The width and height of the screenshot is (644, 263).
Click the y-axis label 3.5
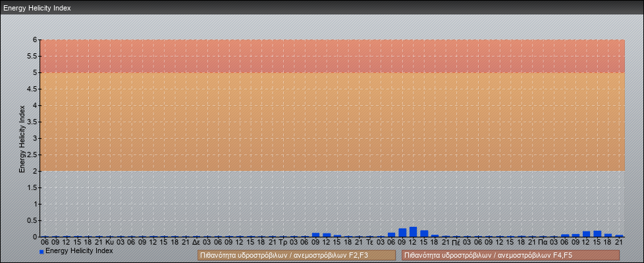coord(32,122)
